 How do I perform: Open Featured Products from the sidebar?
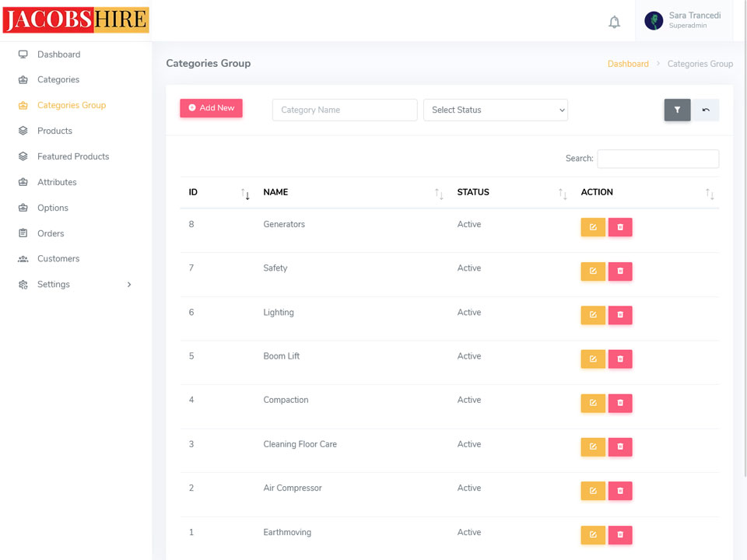click(x=73, y=156)
